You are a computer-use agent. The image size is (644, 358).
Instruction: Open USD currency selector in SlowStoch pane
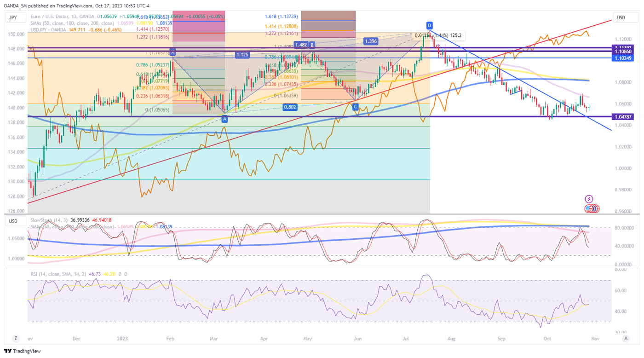[13, 221]
